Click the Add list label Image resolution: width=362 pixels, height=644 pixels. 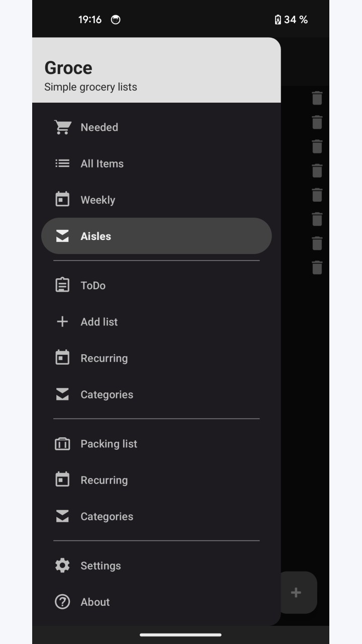99,322
